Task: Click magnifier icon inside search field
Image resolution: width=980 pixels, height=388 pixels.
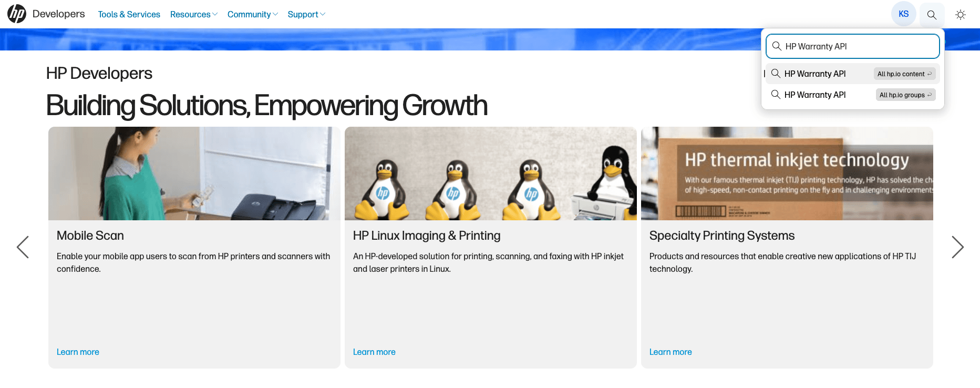Action: coord(777,46)
